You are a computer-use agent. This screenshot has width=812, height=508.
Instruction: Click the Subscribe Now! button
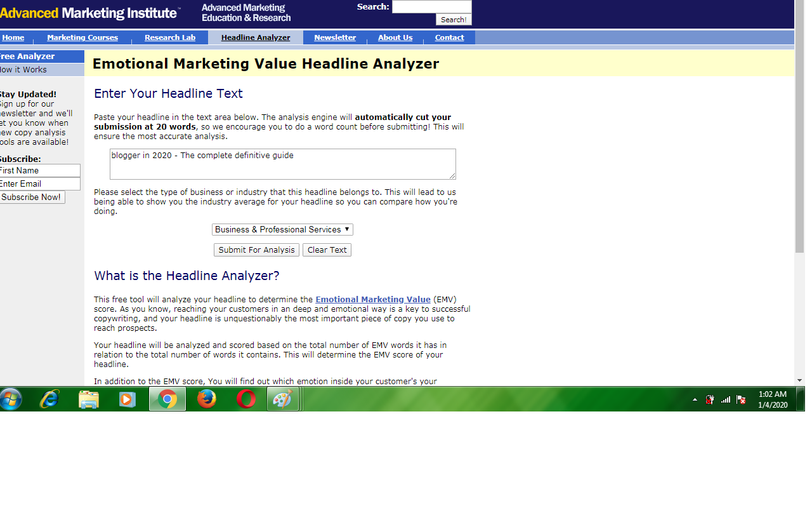pyautogui.click(x=32, y=197)
